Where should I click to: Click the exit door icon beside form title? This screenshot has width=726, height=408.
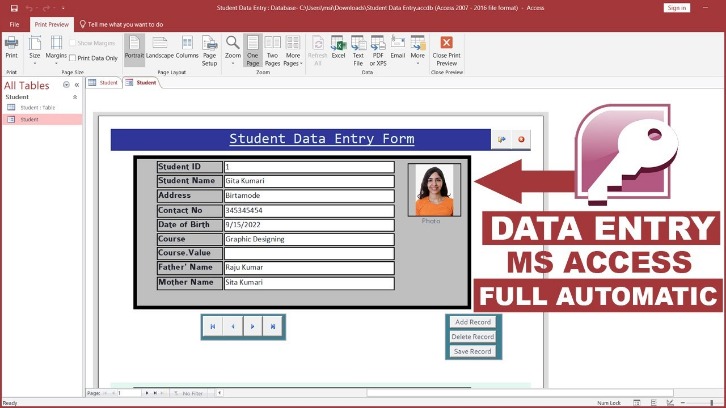pos(501,139)
